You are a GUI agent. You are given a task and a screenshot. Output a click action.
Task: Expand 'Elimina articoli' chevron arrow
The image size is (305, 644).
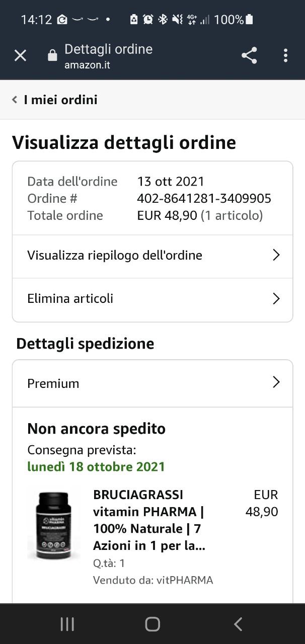(276, 299)
